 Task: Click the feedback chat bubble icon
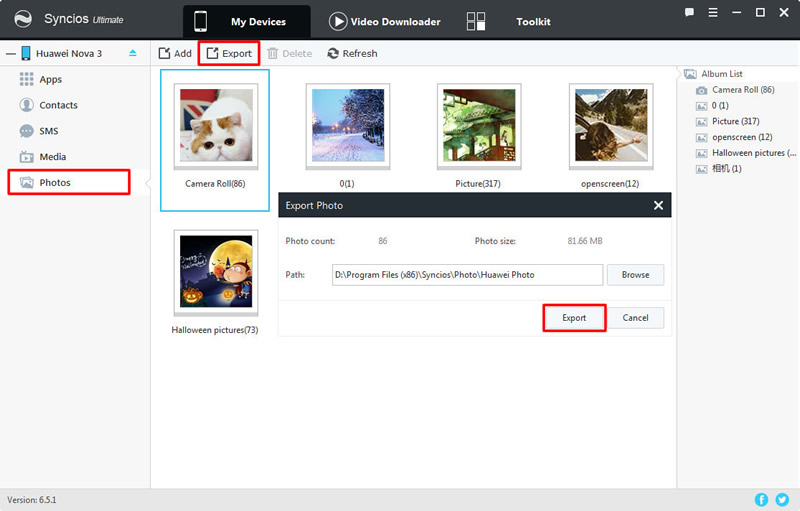689,12
